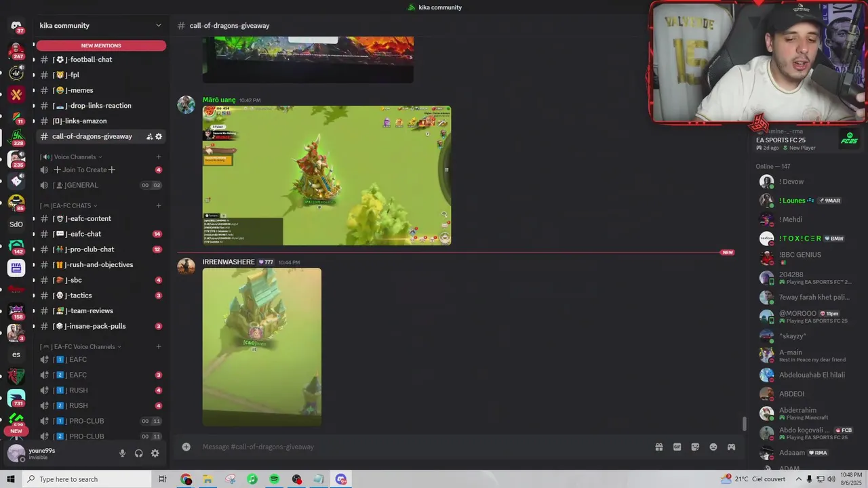Open Chrome from the taskbar
This screenshot has height=488, width=868.
[x=186, y=479]
